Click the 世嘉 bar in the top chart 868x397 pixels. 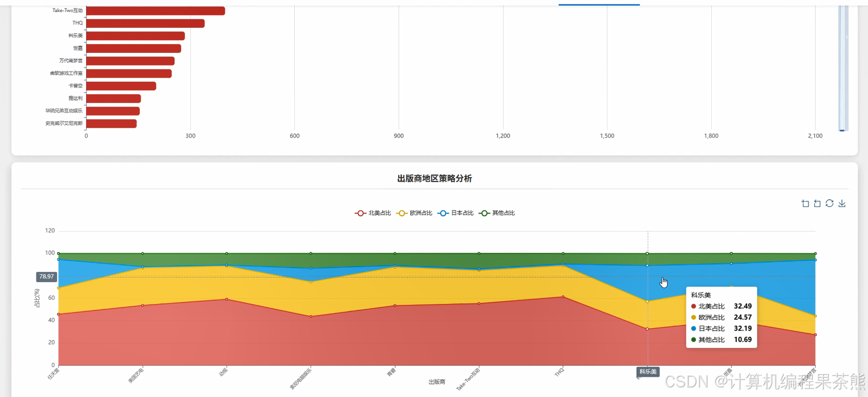pos(134,48)
